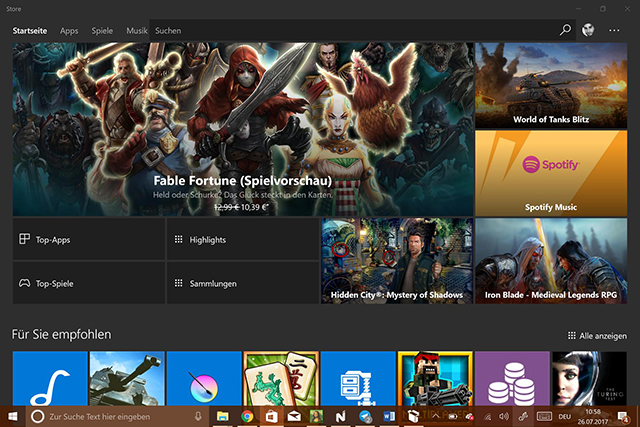Click the Store icon in the taskbar
This screenshot has width=640, height=427.
[x=271, y=416]
